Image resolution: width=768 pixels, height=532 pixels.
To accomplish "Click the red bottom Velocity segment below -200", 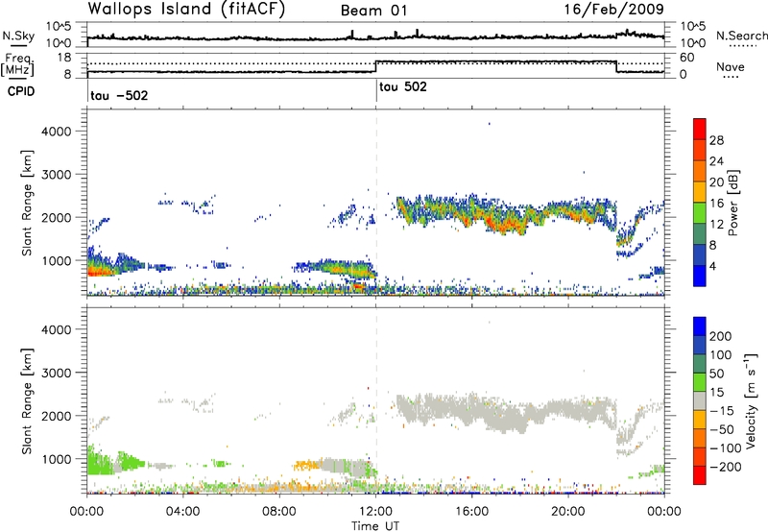I will coord(700,475).
